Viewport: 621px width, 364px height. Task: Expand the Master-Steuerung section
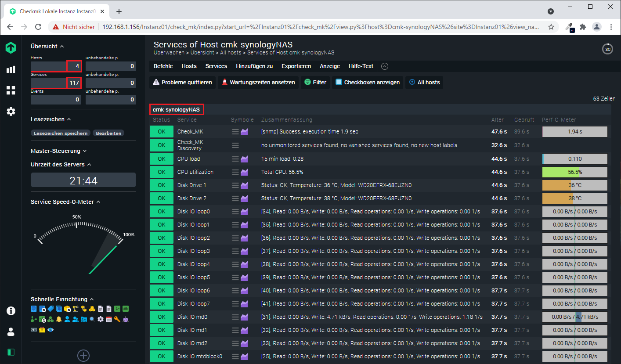click(x=58, y=151)
